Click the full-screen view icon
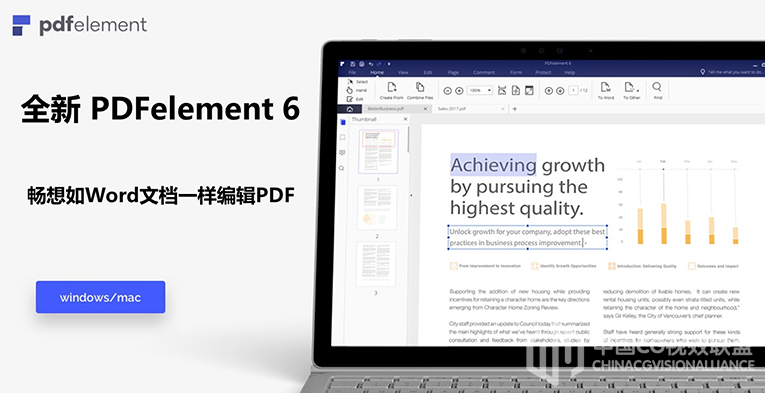 [x=529, y=90]
